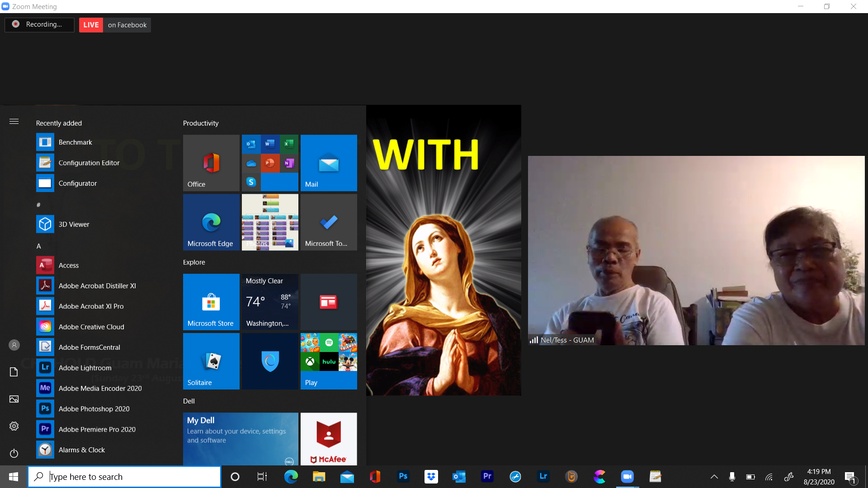
Task: Open Task View on the taskbar
Action: 262,477
